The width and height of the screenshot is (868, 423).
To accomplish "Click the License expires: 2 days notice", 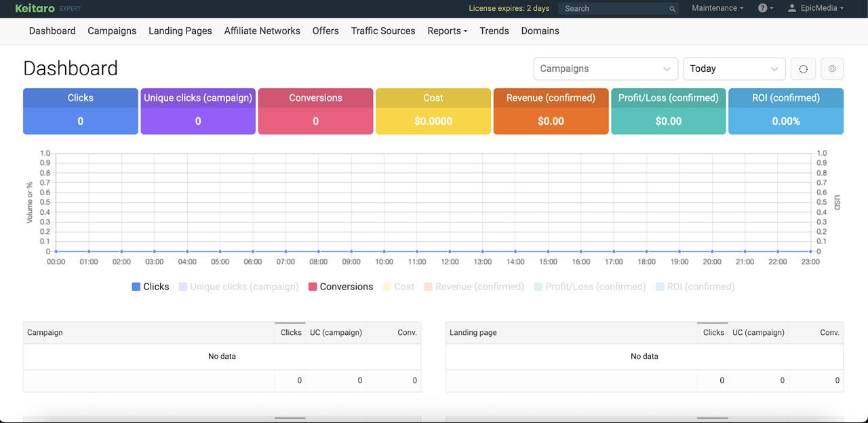I will point(509,8).
